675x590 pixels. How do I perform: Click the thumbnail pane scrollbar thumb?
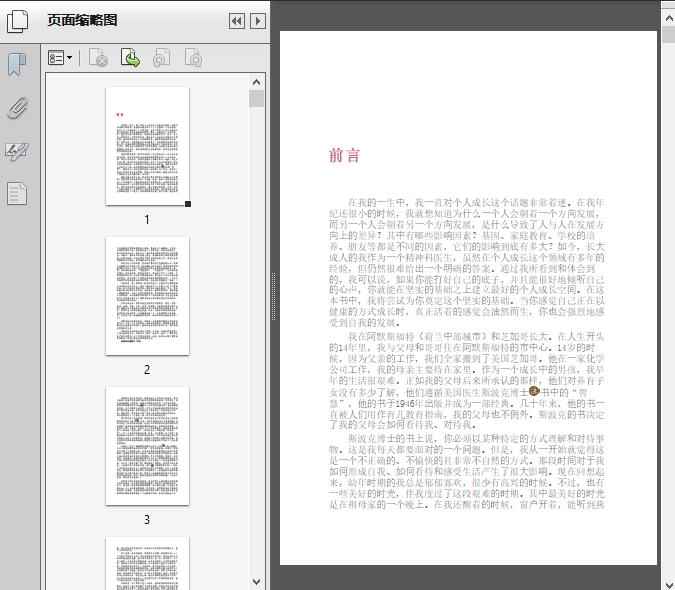click(x=257, y=99)
